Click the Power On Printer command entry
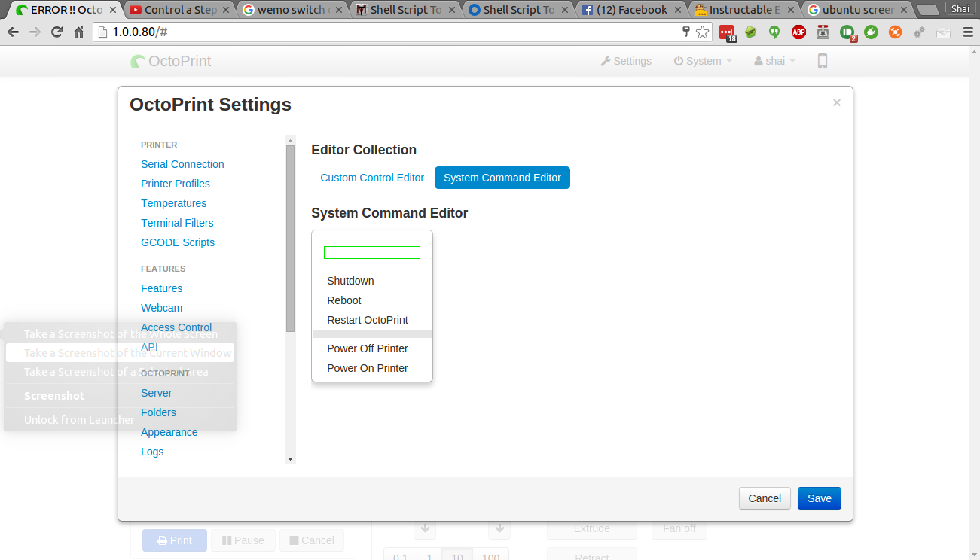 coord(368,368)
